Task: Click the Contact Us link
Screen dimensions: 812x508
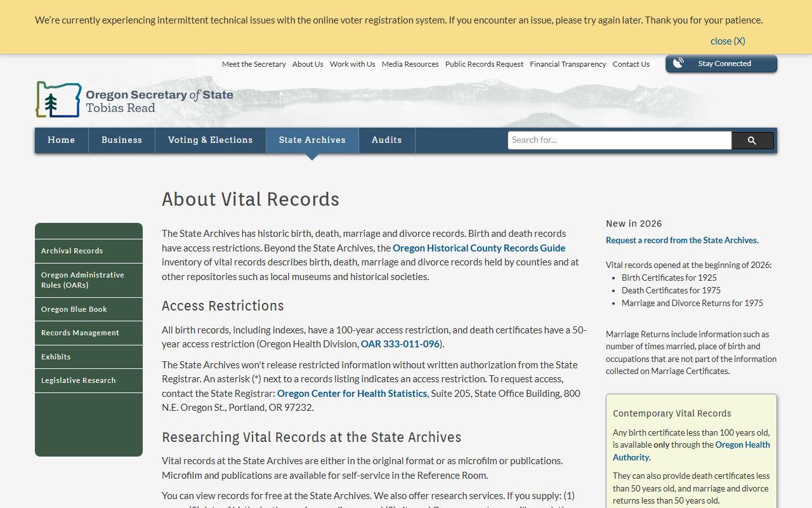Action: pyautogui.click(x=631, y=64)
